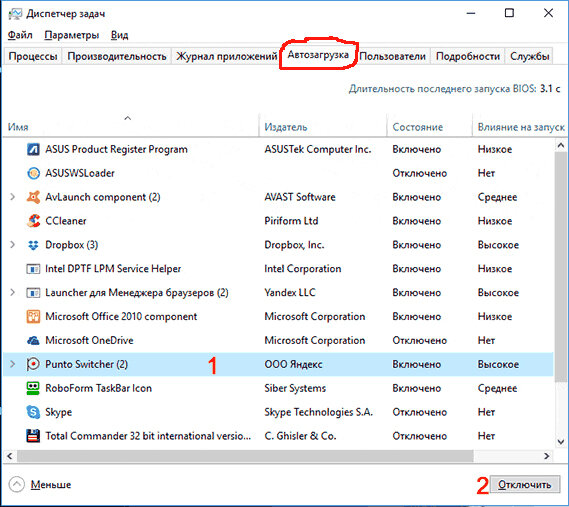
Task: Click the horizontal scrollbar right arrow
Action: pos(547,456)
